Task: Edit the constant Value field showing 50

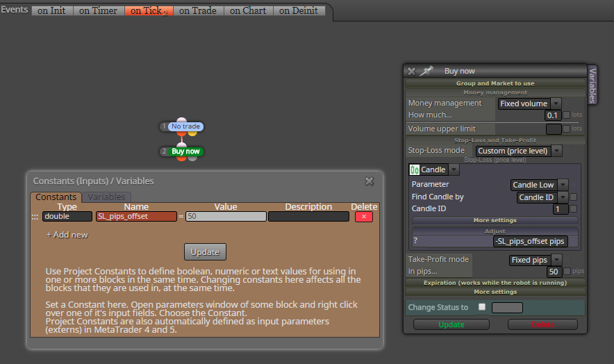Action: 226,216
